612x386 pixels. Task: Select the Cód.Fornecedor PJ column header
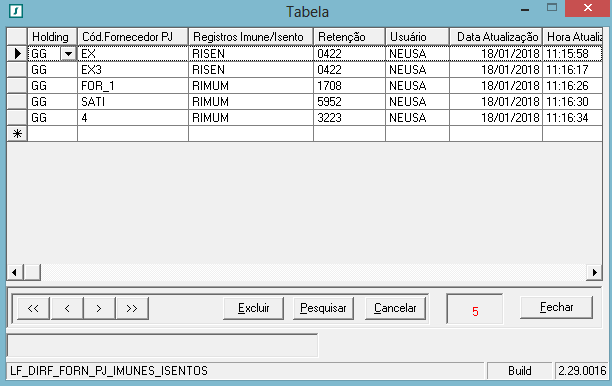coord(133,37)
